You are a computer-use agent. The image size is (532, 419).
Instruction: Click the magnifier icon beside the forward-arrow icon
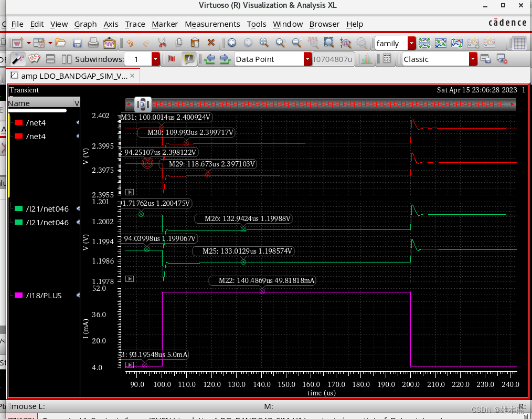click(x=264, y=43)
